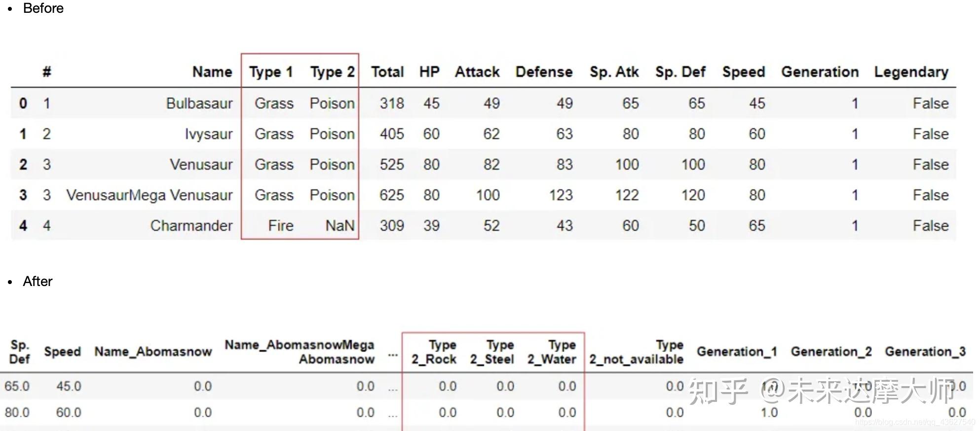Select the VenusaurMega Venusaur cell
980x431 pixels.
pyautogui.click(x=149, y=195)
